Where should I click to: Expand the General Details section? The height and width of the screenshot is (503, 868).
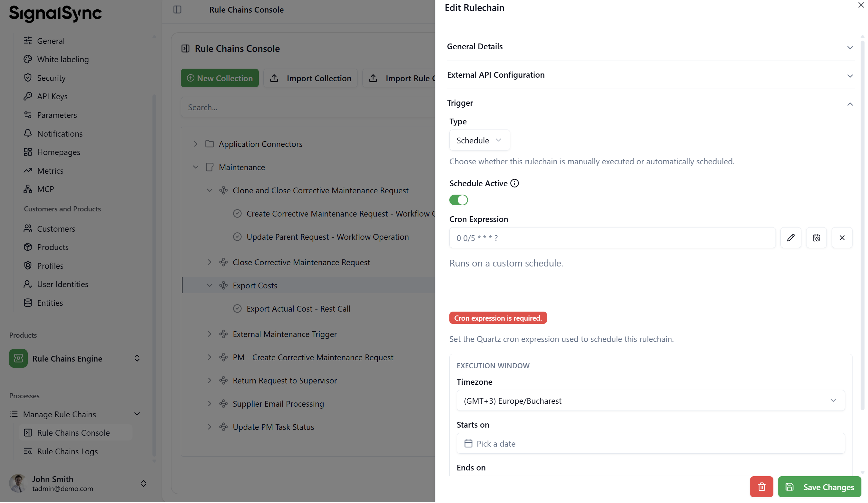[650, 46]
